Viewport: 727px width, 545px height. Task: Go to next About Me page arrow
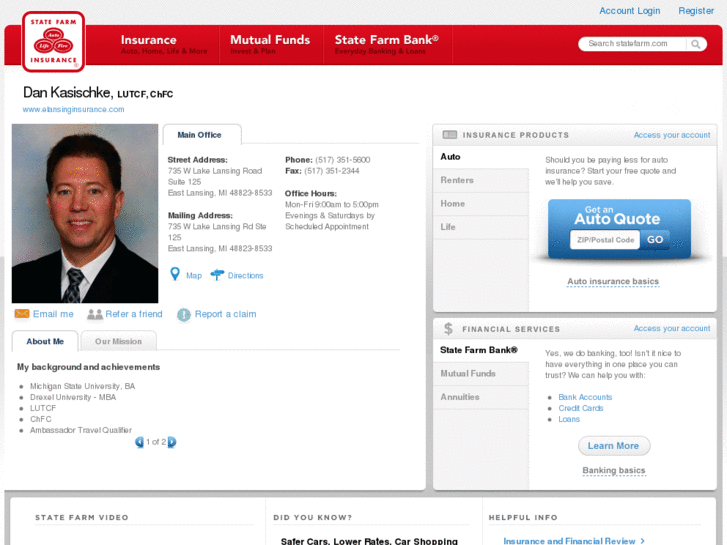tap(172, 442)
